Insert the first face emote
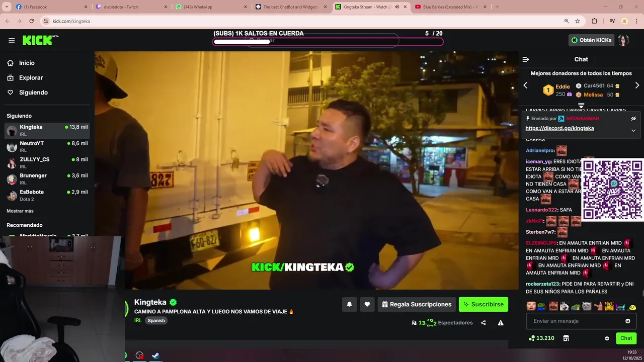Screen dimensions: 644x362 coord(531,306)
